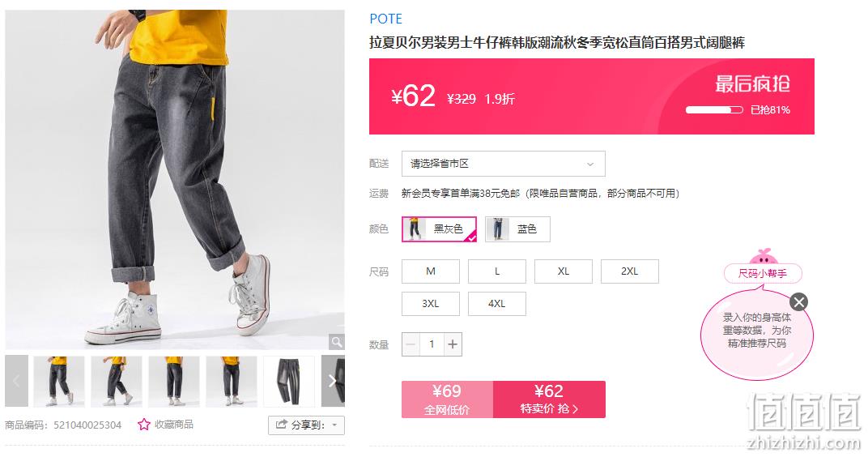Click the ¥69 全网低价 button
The image size is (868, 457).
coord(447,399)
